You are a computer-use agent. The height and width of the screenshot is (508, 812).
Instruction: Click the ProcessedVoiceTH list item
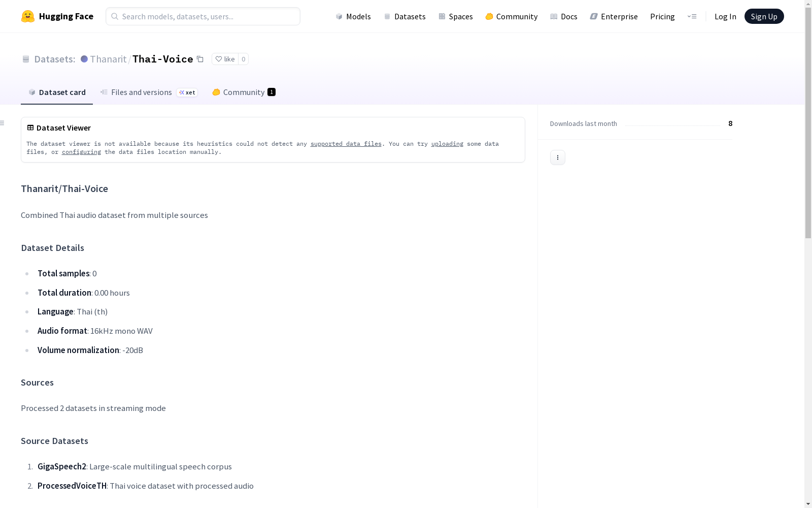pos(146,486)
